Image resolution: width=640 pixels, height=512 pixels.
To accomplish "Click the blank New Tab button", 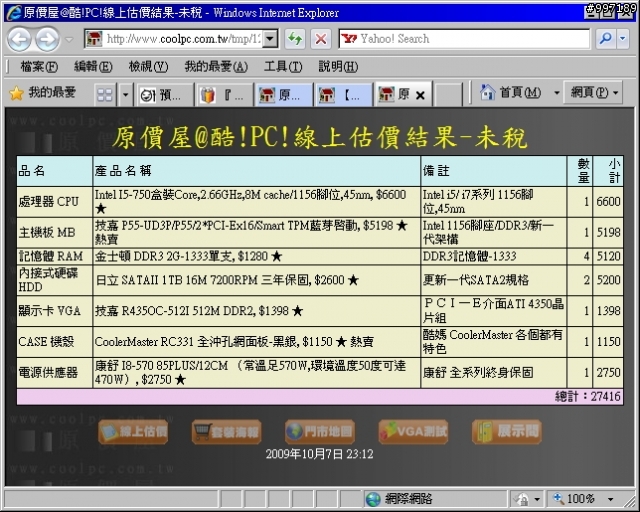I will pyautogui.click(x=448, y=95).
